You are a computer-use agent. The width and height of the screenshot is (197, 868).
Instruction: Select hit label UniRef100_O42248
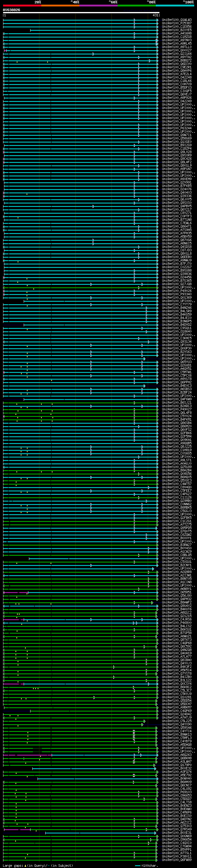(x=177, y=78)
